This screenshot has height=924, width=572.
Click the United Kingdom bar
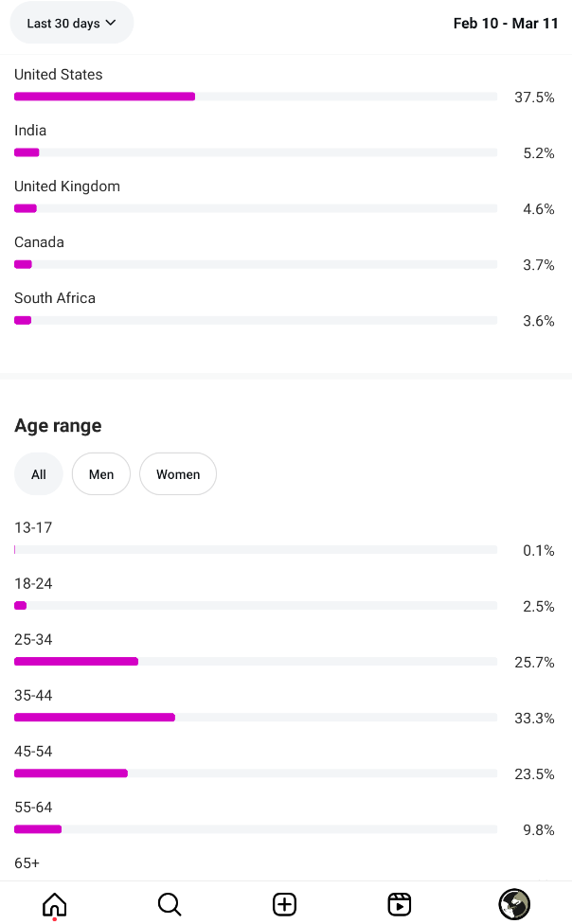pyautogui.click(x=256, y=208)
